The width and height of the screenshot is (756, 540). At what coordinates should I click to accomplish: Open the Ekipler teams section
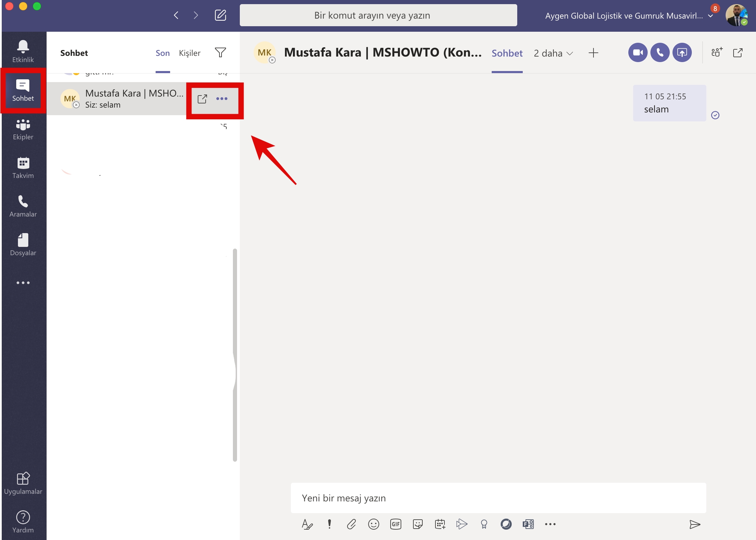pyautogui.click(x=23, y=129)
